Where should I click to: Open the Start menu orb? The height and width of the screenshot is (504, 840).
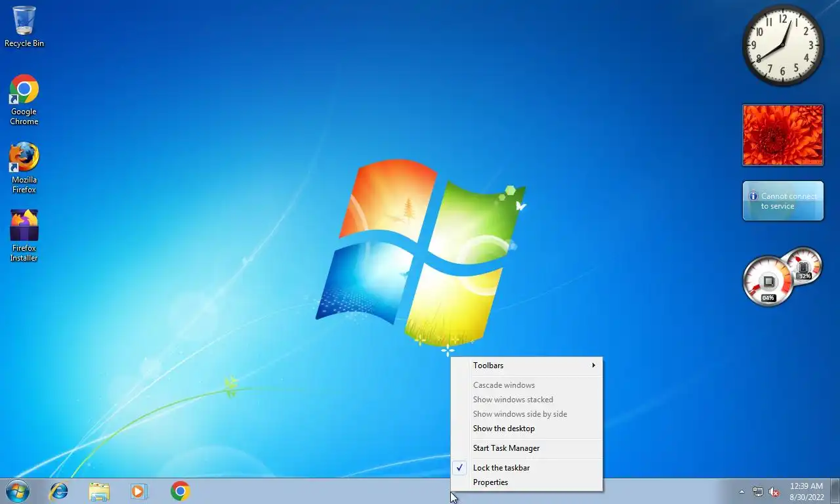point(18,491)
